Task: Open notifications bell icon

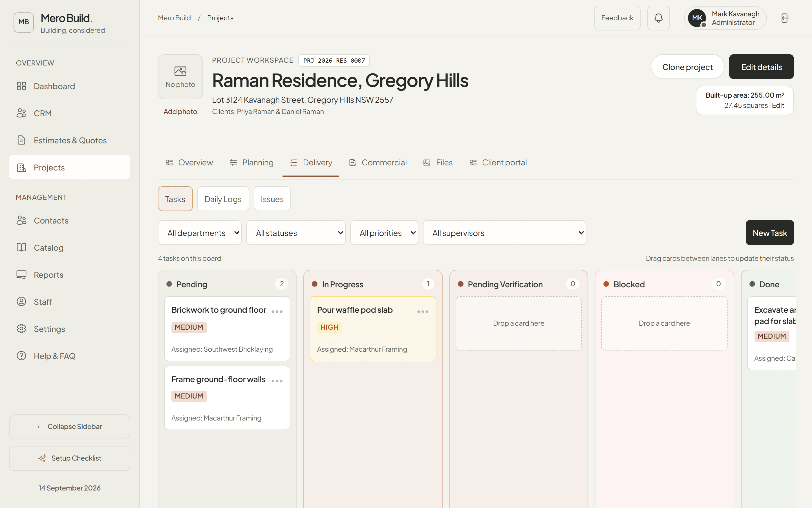Action: click(x=658, y=18)
